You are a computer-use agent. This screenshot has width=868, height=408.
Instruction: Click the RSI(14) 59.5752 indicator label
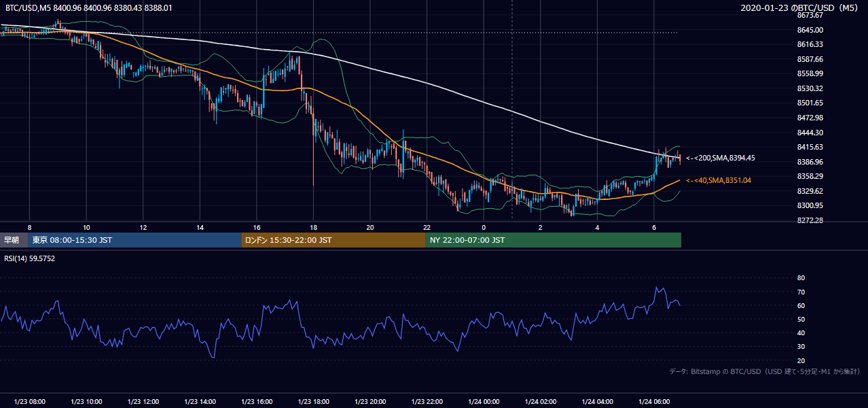click(x=30, y=258)
